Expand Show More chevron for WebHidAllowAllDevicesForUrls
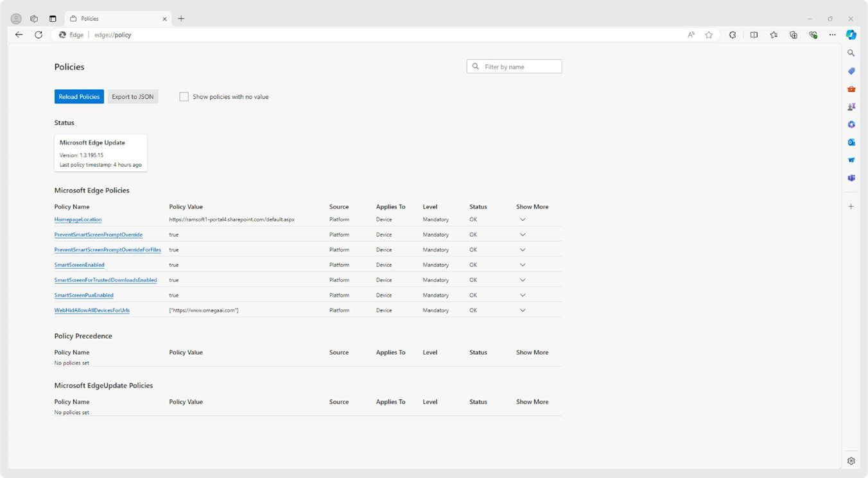Viewport: 868px width, 478px height. tap(523, 311)
